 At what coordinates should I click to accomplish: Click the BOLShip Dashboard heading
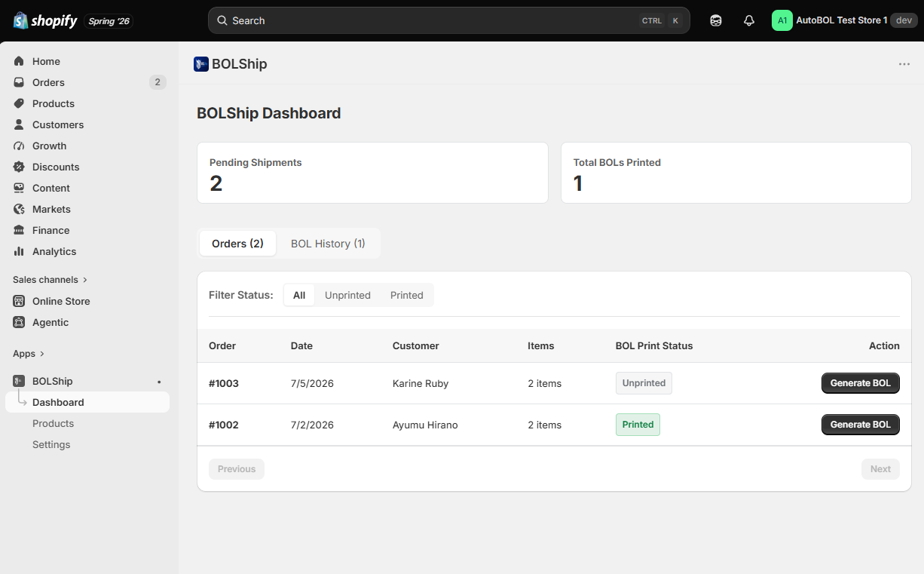[269, 113]
